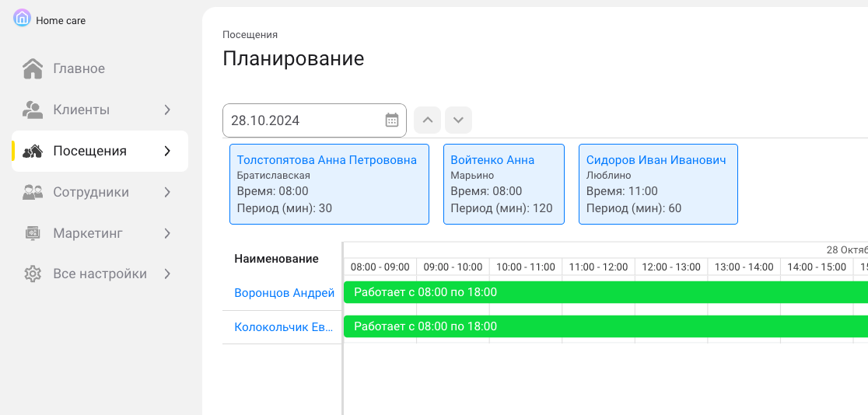The width and height of the screenshot is (868, 415).
Task: Step date forward with down arrow button
Action: (458, 120)
